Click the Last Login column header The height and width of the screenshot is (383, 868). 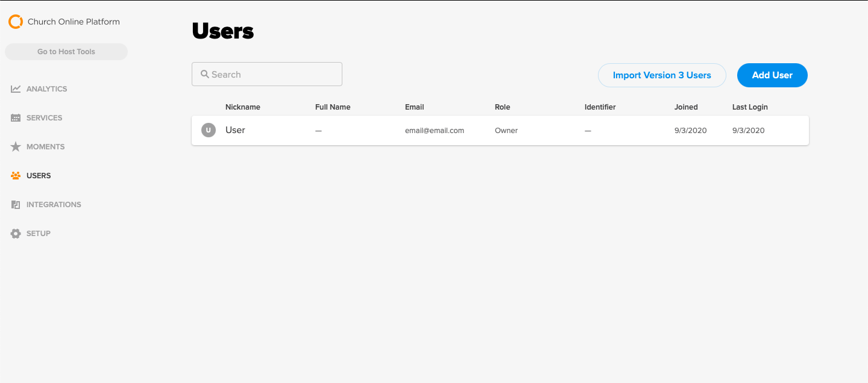point(750,107)
